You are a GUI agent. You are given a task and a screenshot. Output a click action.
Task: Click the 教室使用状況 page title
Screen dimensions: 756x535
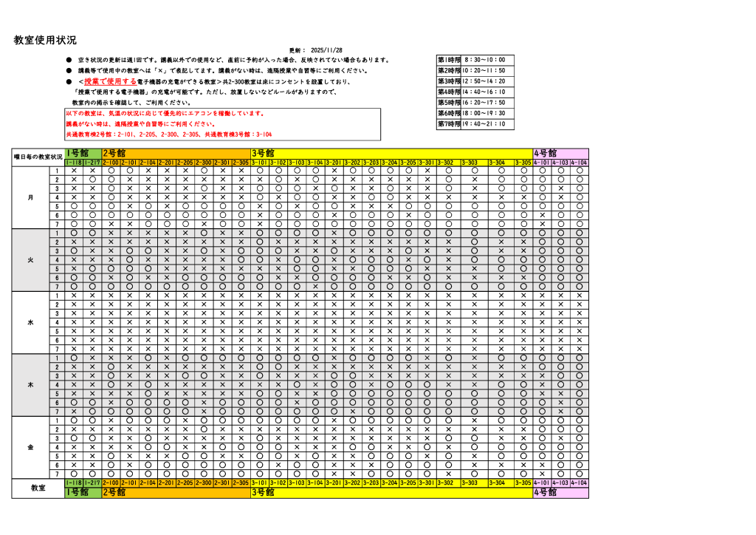(x=45, y=41)
